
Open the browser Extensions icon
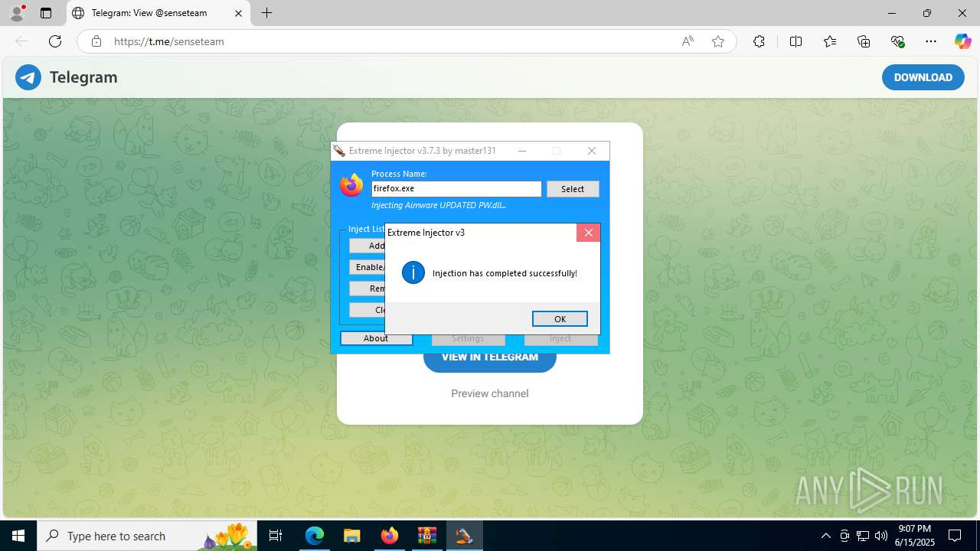coord(759,41)
